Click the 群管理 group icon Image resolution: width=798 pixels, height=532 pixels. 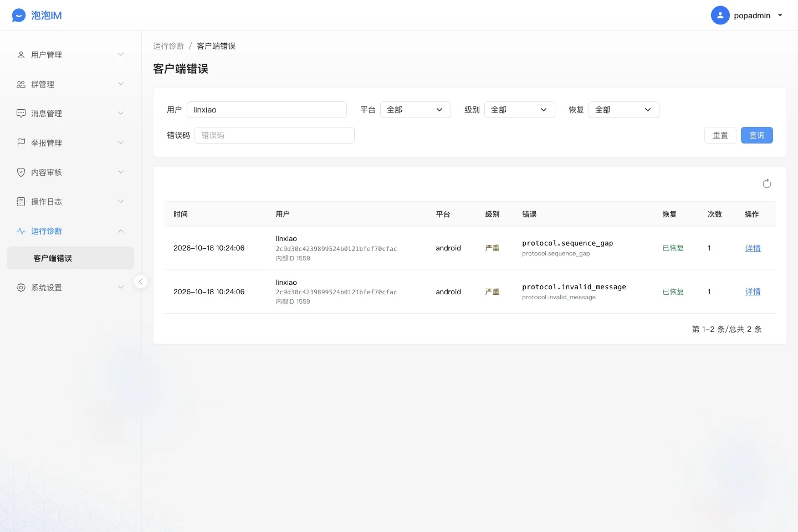coord(21,84)
